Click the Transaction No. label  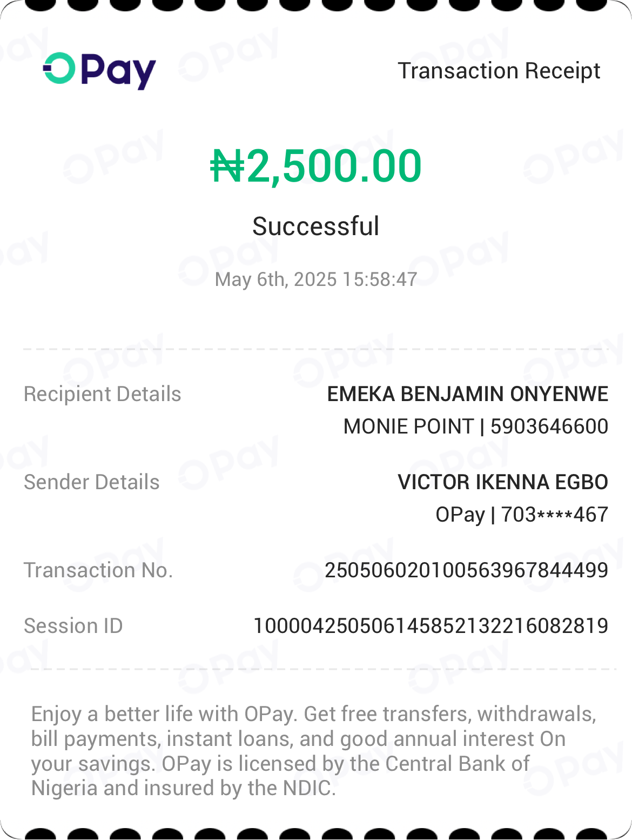click(98, 570)
